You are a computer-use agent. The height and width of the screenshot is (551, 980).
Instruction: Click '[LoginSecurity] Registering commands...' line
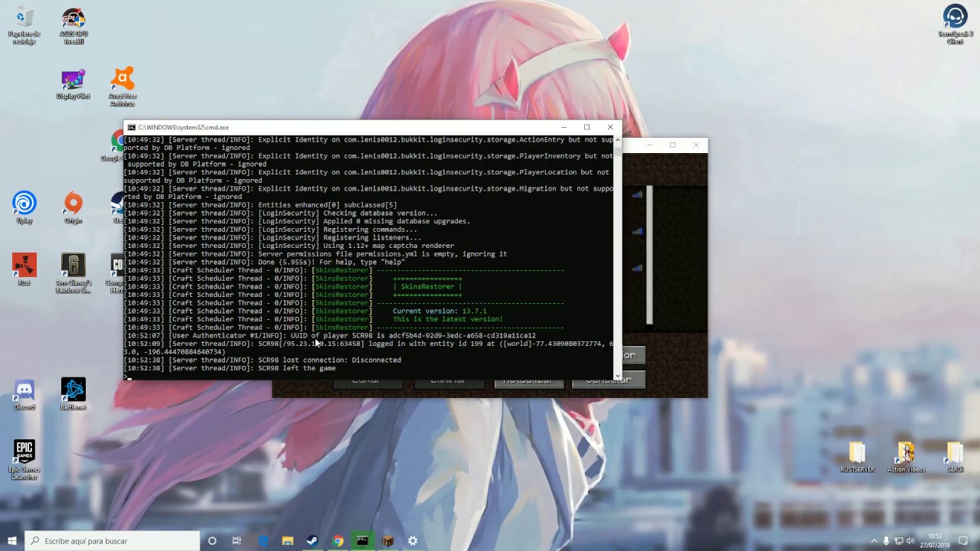coord(338,230)
